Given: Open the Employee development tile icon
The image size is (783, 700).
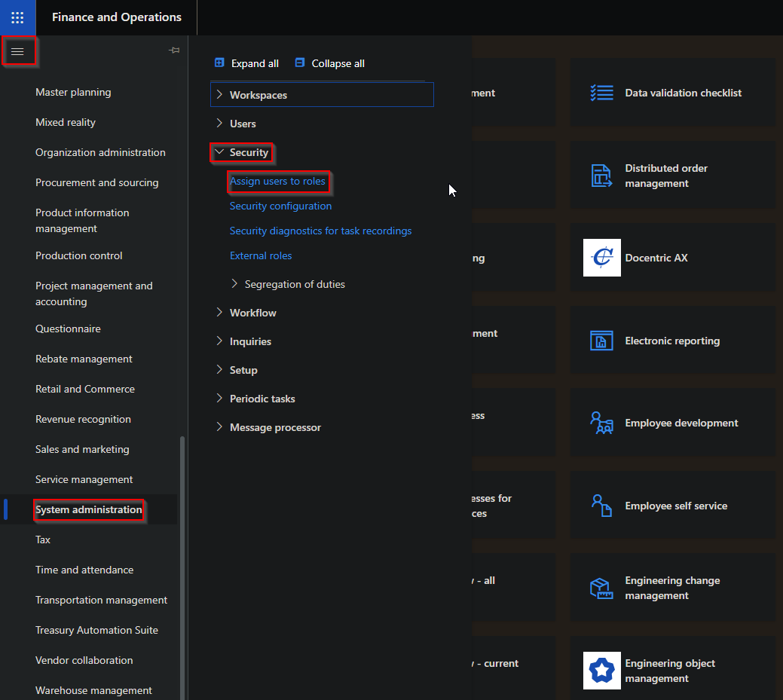Looking at the screenshot, I should (601, 423).
